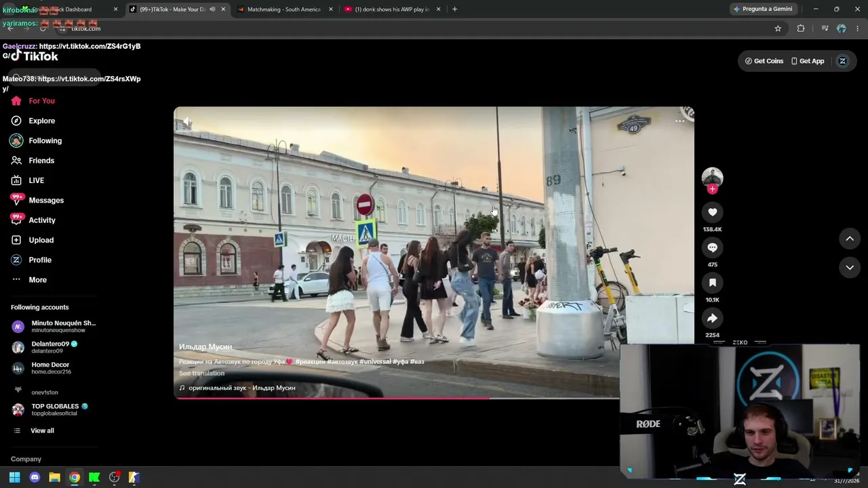The image size is (868, 488).
Task: Open the Delantero09 followed account
Action: pos(45,347)
